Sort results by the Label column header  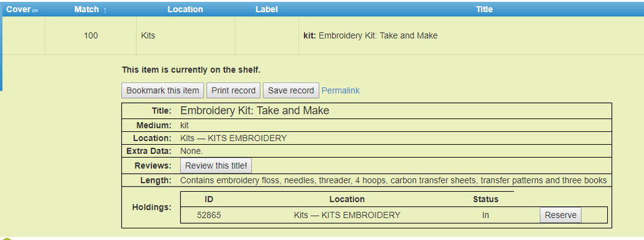tap(267, 10)
